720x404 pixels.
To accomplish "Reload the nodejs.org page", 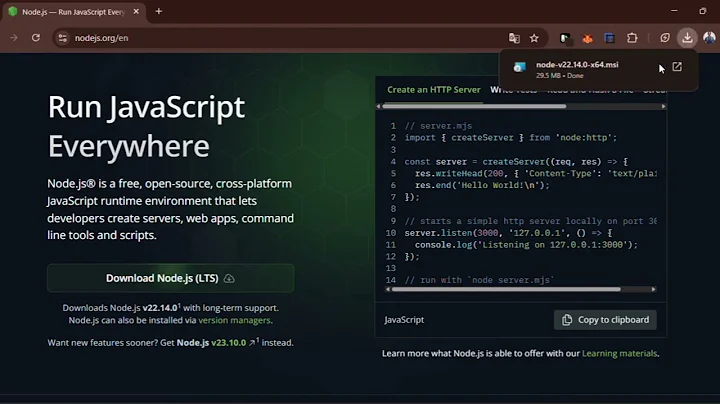I will coord(36,38).
